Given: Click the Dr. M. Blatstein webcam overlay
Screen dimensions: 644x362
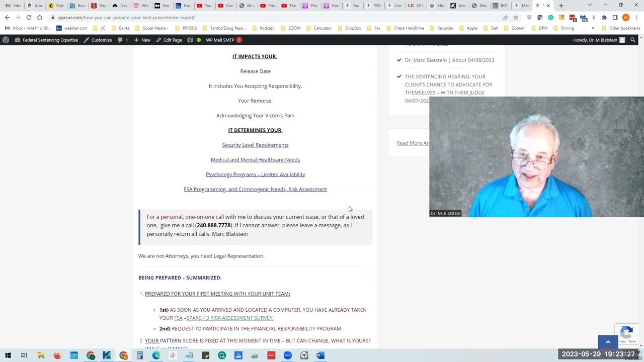Looking at the screenshot, I should pos(536,157).
